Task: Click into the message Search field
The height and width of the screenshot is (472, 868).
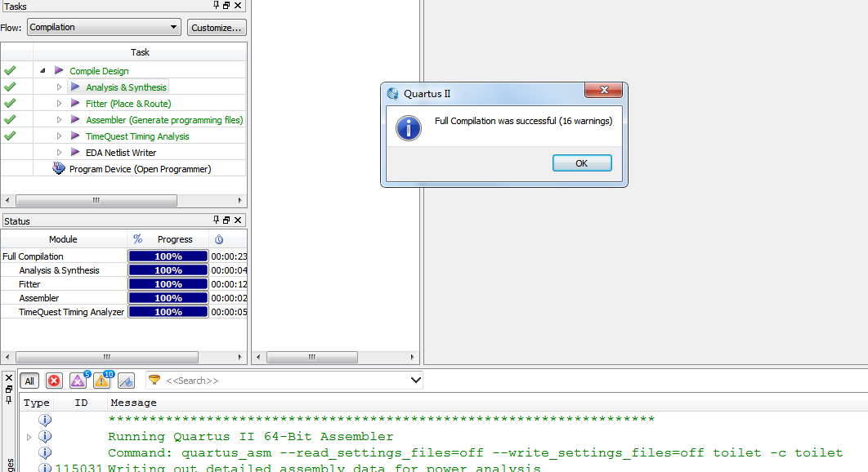Action: 285,381
